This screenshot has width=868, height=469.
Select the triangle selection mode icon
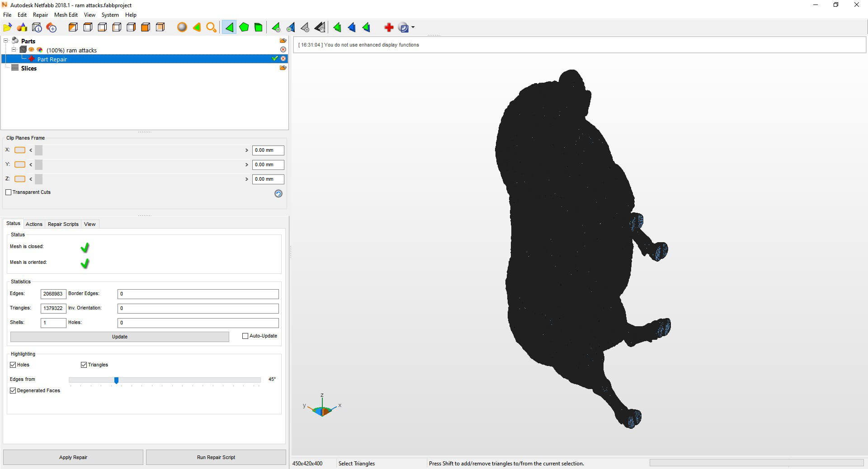pos(229,28)
